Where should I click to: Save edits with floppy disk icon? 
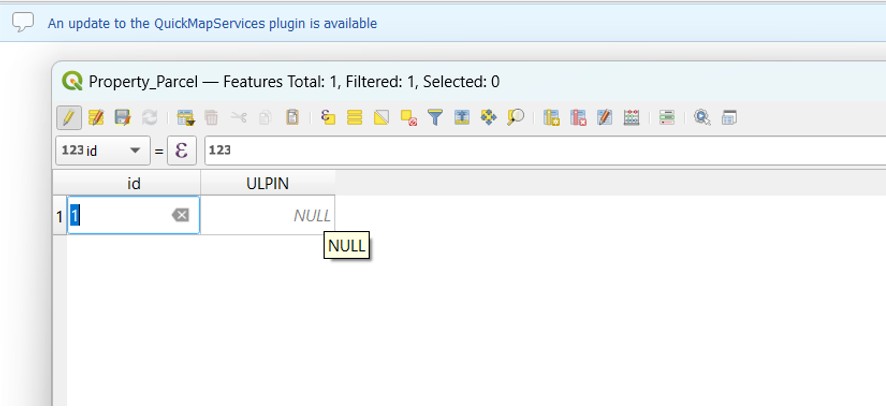(123, 117)
